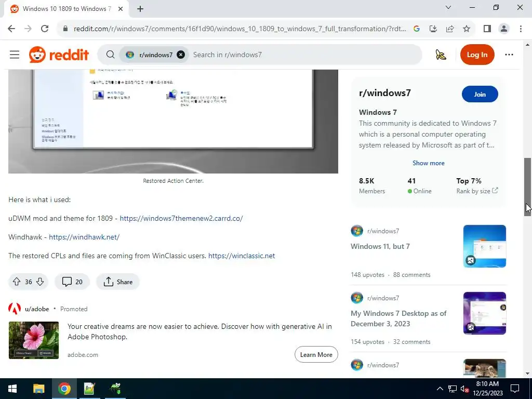
Task: Reload the Reddit page
Action: (45, 29)
